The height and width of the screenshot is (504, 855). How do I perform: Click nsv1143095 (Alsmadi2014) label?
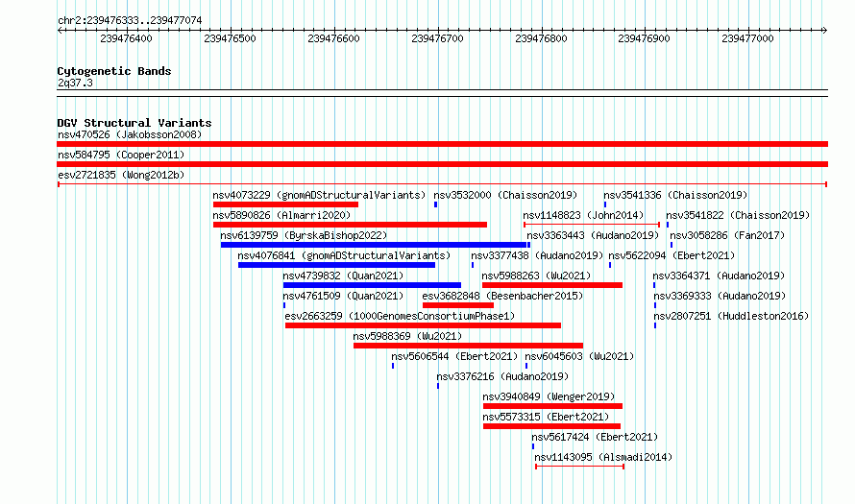coord(603,457)
